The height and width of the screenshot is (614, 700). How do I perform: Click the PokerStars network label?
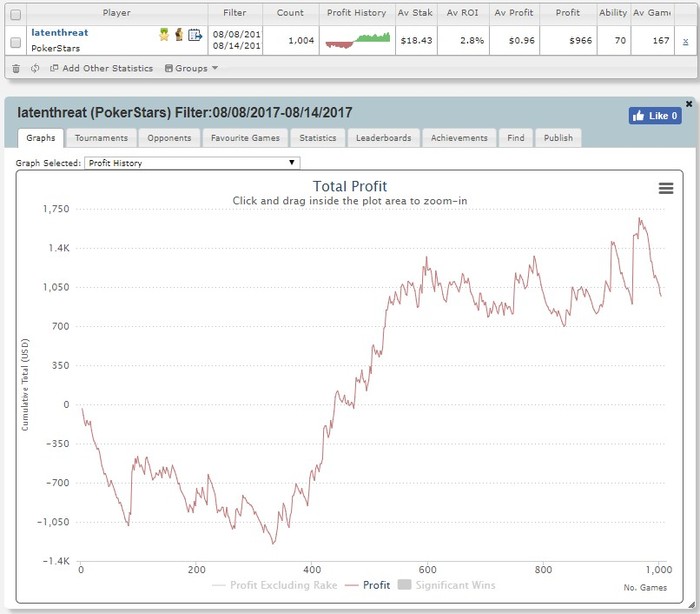click(x=55, y=48)
